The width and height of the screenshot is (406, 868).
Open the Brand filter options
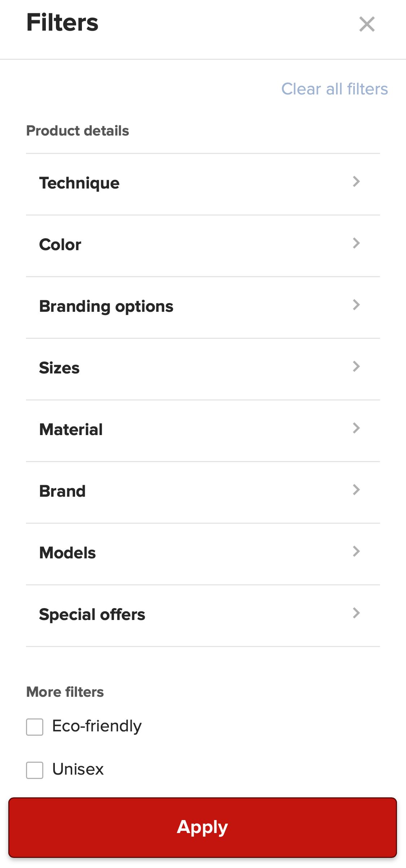(x=203, y=491)
